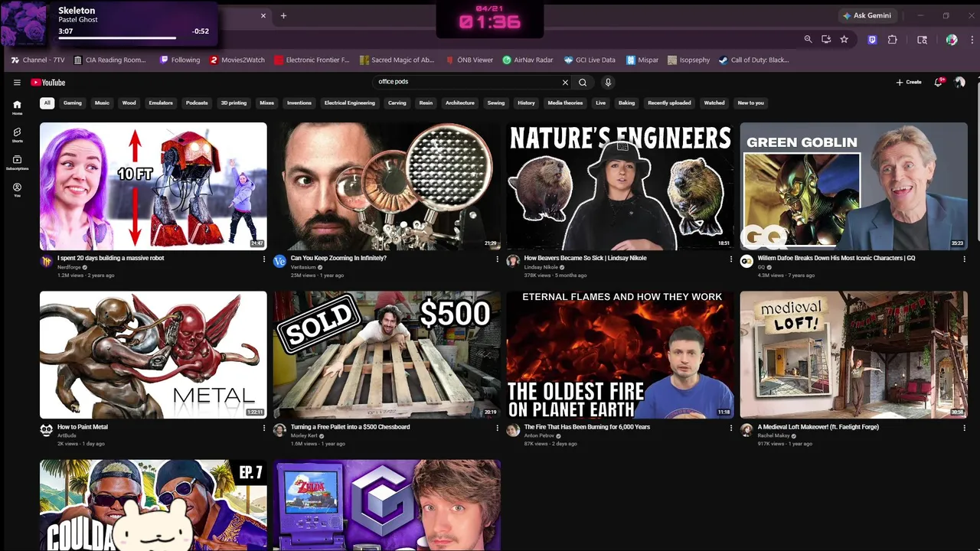Select the Media theories filter chip
Image resolution: width=980 pixels, height=551 pixels.
coord(565,103)
